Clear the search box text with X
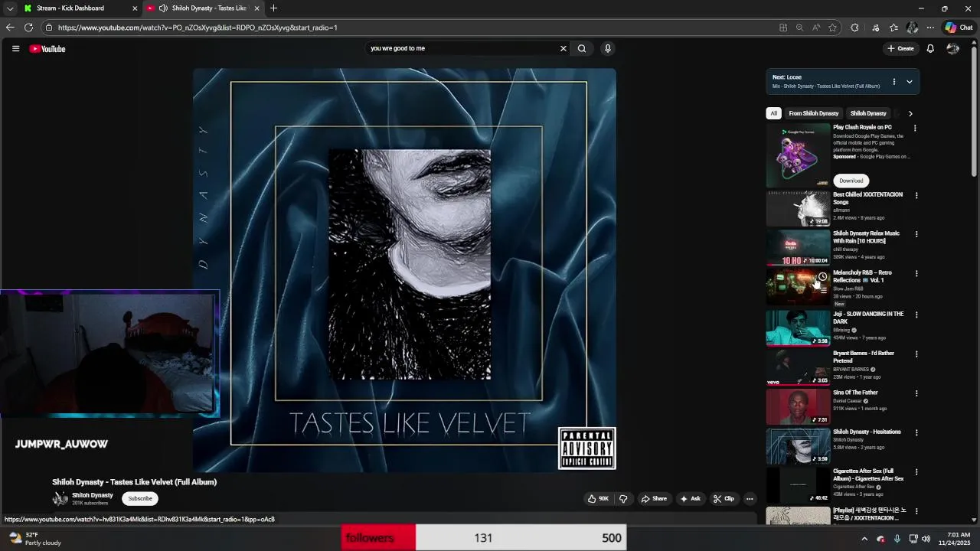Viewport: 980px width, 551px height. coord(563,48)
